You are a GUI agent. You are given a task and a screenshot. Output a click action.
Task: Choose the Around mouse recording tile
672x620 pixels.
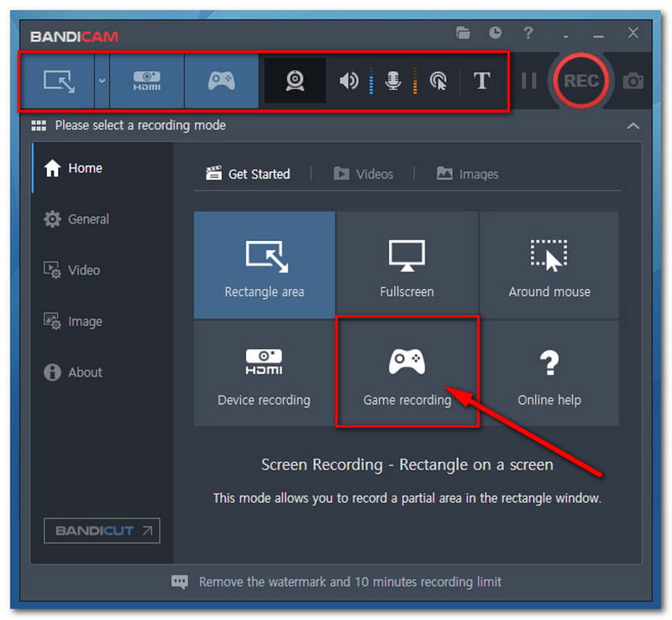click(549, 265)
